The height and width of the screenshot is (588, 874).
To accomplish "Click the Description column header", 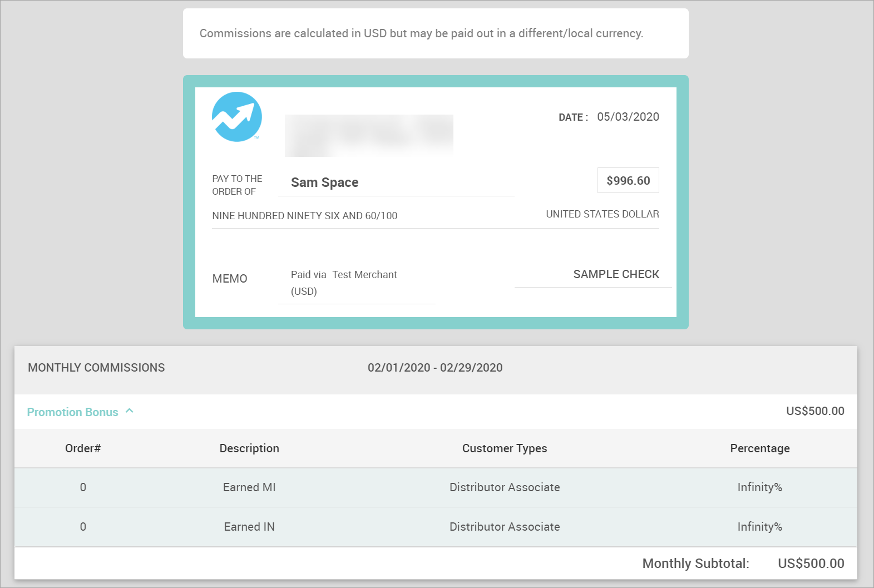I will point(249,448).
